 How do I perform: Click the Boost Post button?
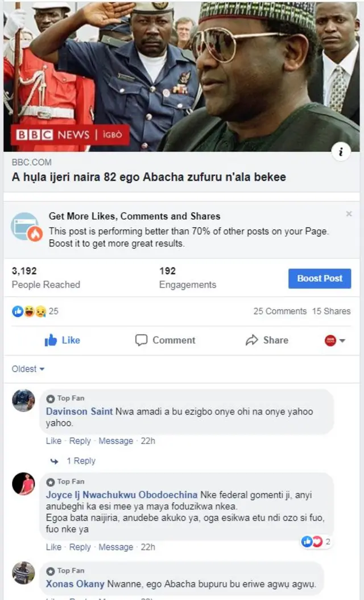click(320, 278)
